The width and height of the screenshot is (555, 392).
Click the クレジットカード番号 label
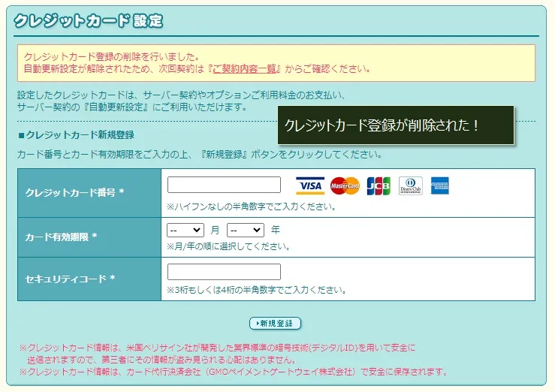tap(74, 192)
